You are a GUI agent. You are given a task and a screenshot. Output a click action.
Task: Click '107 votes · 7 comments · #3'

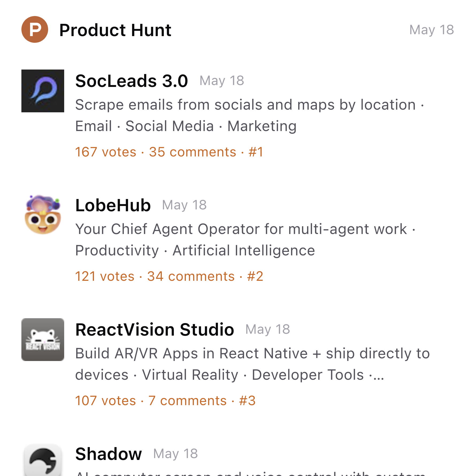[x=165, y=401]
